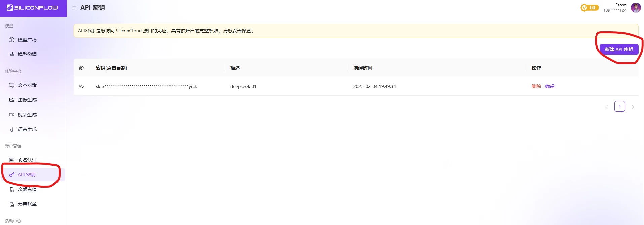Toggle visibility of all keys in header
Image resolution: width=644 pixels, height=225 pixels.
pos(81,68)
